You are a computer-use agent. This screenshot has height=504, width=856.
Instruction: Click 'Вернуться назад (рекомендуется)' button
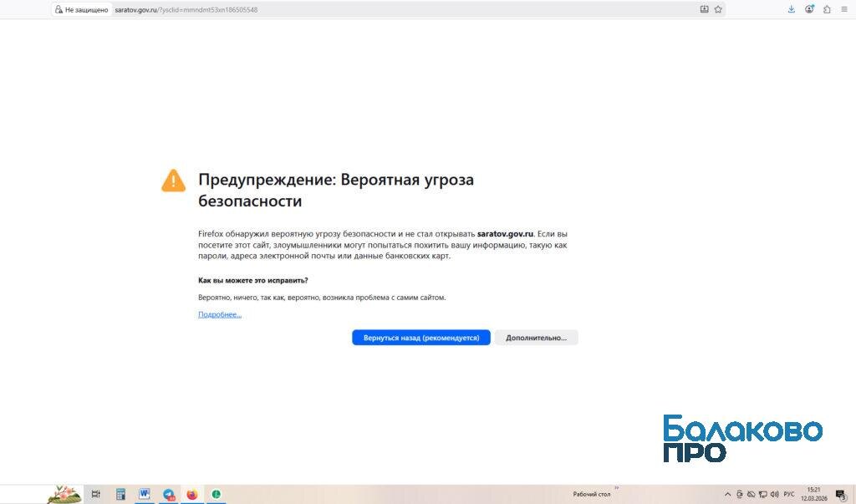(421, 338)
